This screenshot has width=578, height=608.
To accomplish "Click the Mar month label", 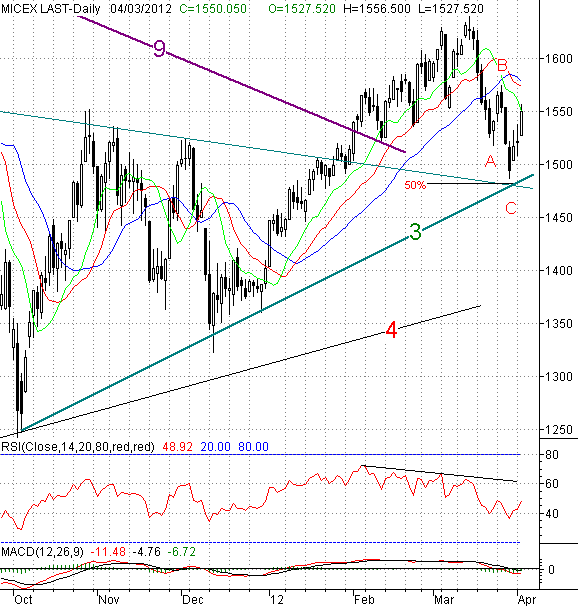I will coord(444,599).
